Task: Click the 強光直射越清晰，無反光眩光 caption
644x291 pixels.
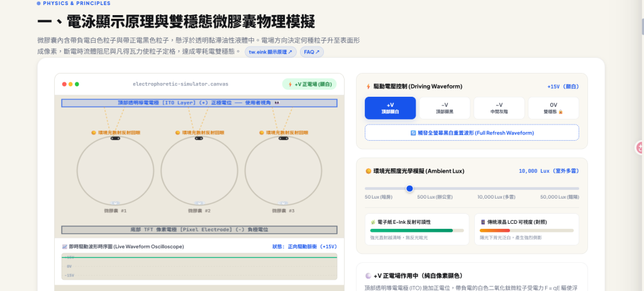Action: coord(399,238)
